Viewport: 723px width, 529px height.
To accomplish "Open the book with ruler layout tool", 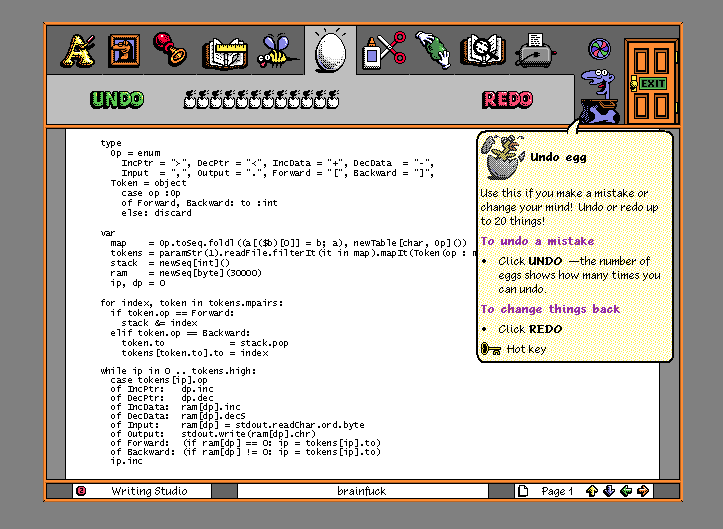I will tap(225, 53).
